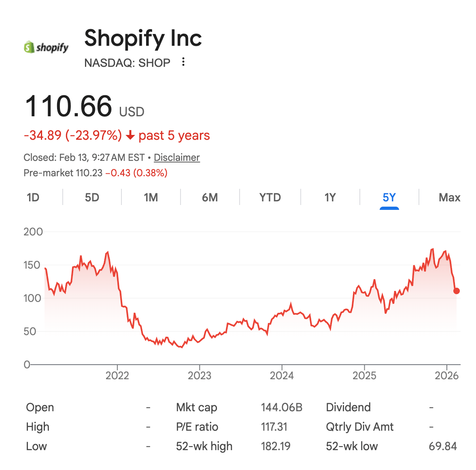
Task: Switch to the 1M range tab
Action: [x=151, y=197]
